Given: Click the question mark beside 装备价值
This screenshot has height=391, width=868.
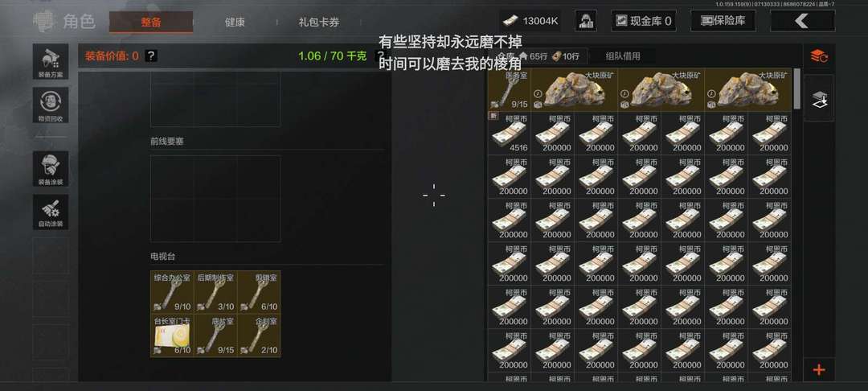Looking at the screenshot, I should pyautogui.click(x=151, y=56).
